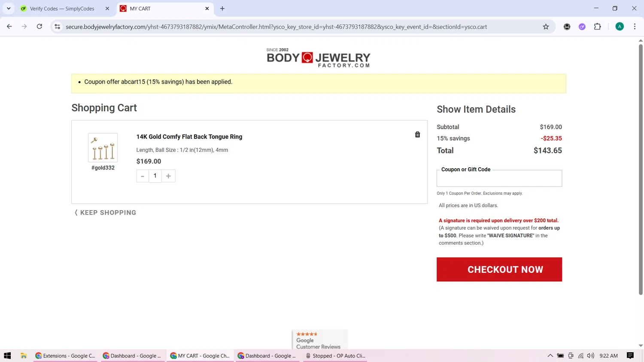Click the #gold332 item code

103,168
